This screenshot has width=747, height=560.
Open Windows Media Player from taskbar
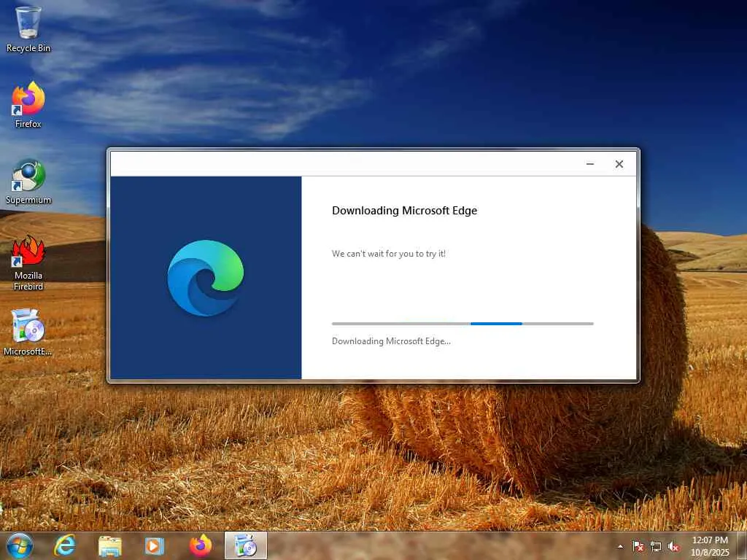[154, 545]
